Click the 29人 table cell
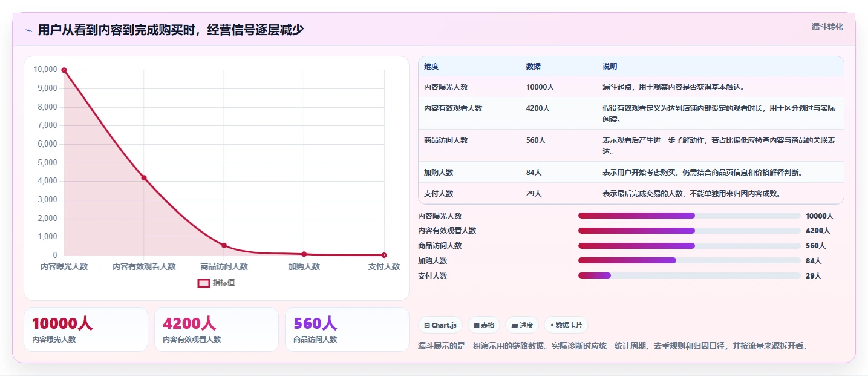The height and width of the screenshot is (376, 868). pyautogui.click(x=534, y=194)
